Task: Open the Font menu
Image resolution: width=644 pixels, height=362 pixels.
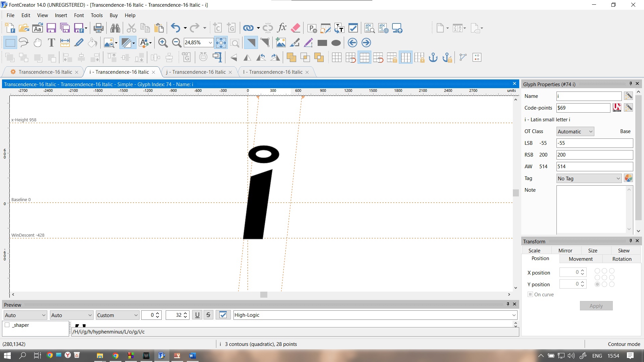Action: click(79, 15)
